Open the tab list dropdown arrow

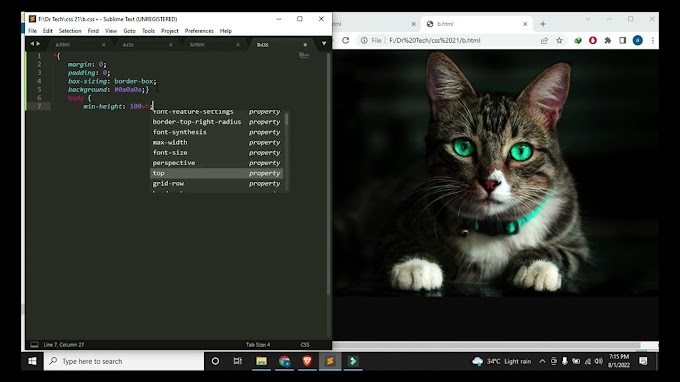(x=324, y=44)
